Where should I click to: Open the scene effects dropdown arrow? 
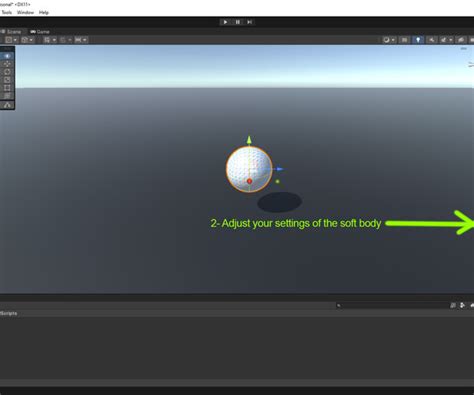451,40
